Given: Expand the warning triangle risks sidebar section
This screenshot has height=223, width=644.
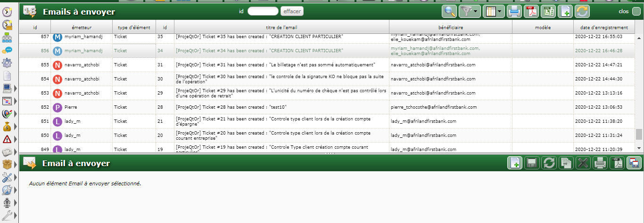Looking at the screenshot, I should point(16,139).
